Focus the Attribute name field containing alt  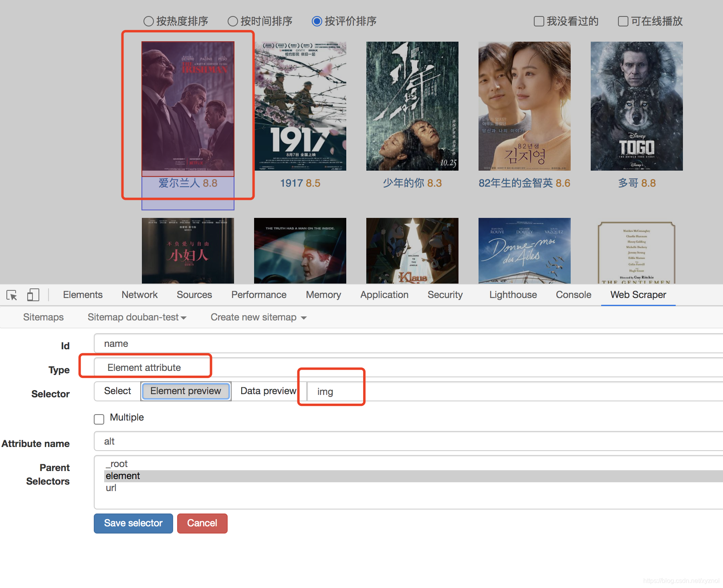[x=408, y=441]
